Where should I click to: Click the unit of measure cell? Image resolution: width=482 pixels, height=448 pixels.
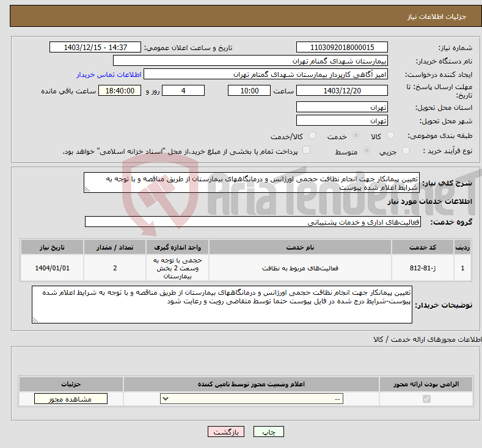pos(177,268)
